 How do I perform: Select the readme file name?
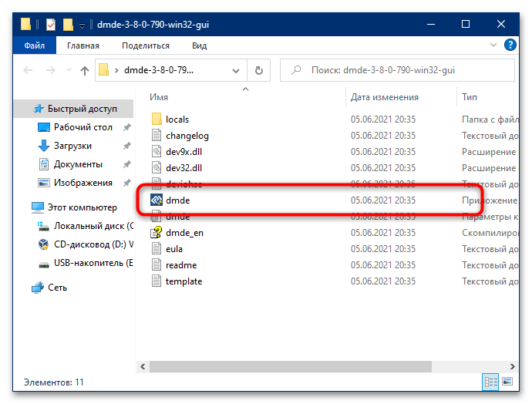tap(181, 265)
